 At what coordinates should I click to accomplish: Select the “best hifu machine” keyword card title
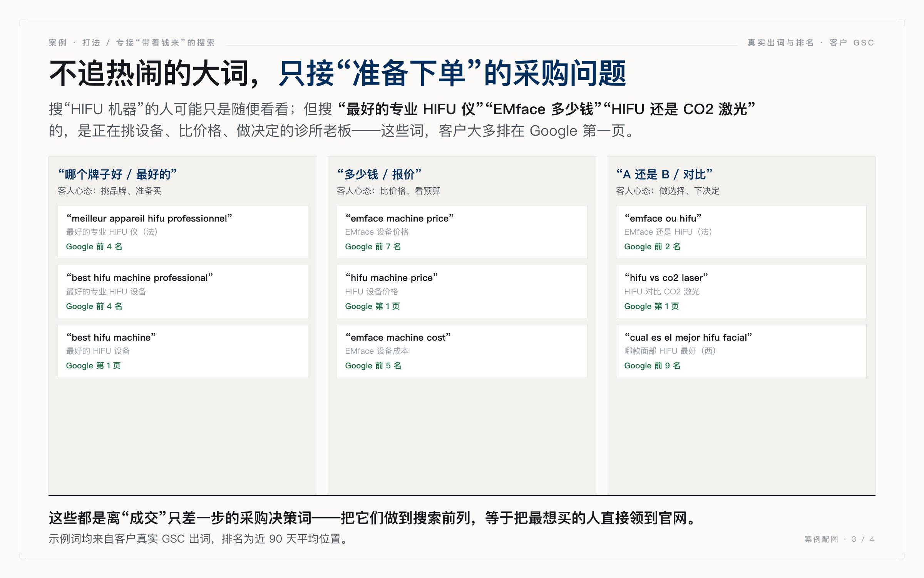click(x=111, y=338)
